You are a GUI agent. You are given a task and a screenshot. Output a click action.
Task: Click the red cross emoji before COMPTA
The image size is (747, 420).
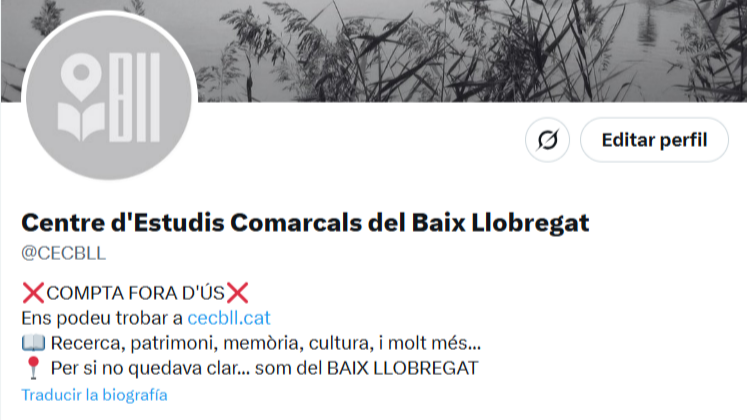click(33, 293)
